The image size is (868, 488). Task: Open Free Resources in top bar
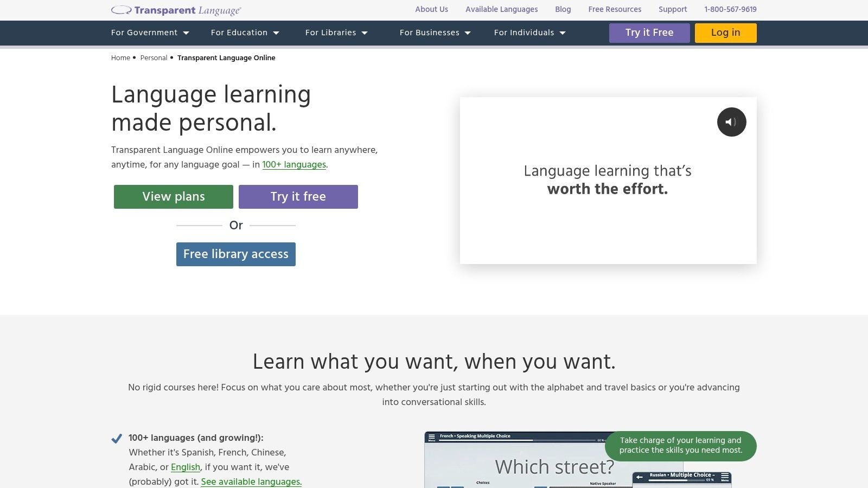(x=615, y=9)
